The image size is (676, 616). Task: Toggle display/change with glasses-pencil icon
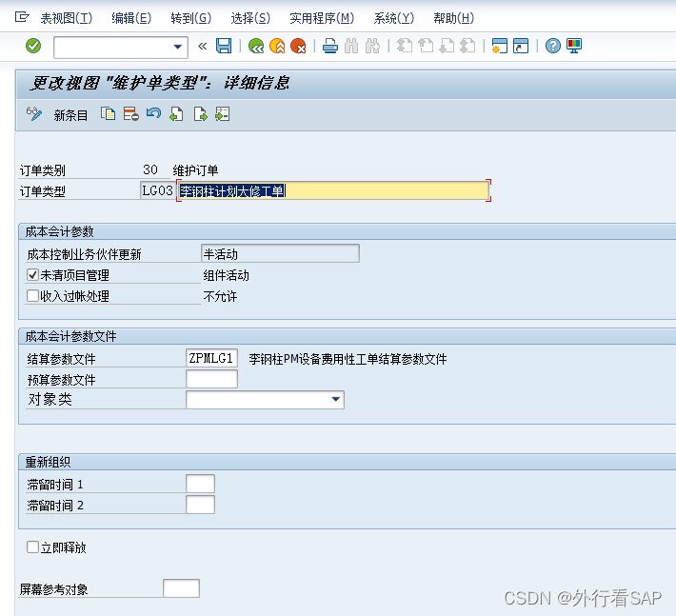point(34,114)
